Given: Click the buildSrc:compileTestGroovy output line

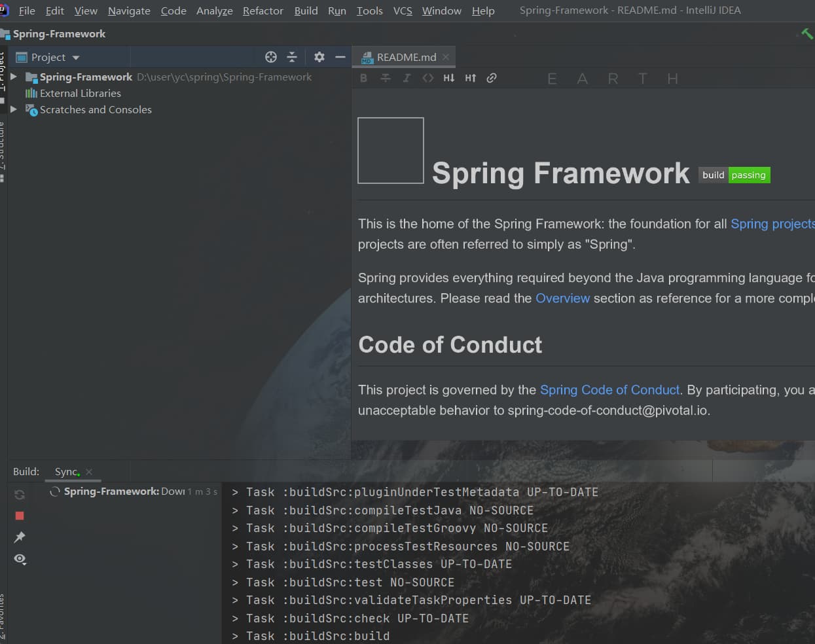Looking at the screenshot, I should 390,528.
